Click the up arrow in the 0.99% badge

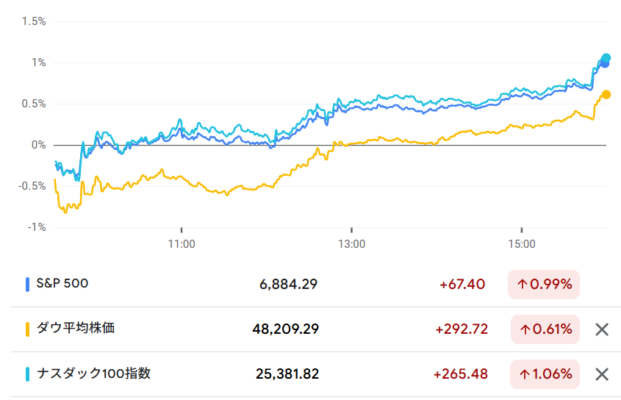523,284
